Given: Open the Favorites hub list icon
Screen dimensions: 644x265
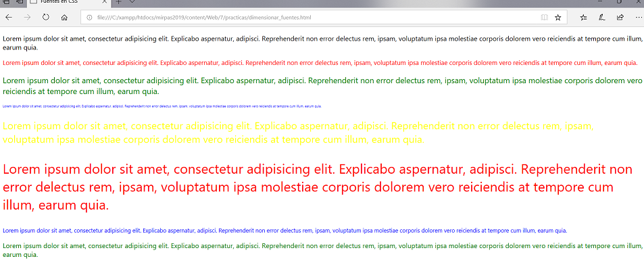Looking at the screenshot, I should point(584,18).
